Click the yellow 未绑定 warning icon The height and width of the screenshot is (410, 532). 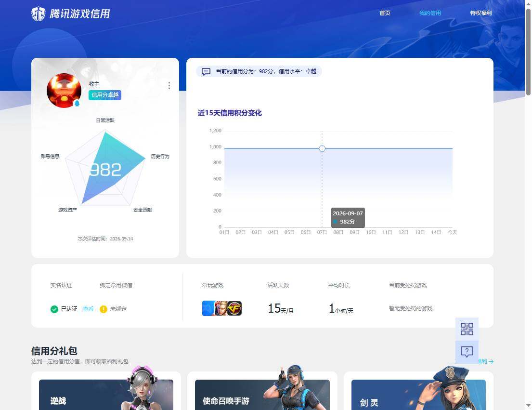point(104,309)
